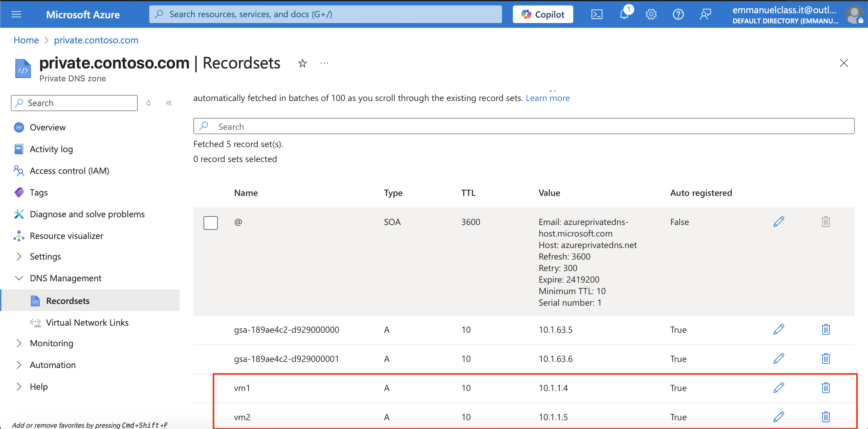This screenshot has width=868, height=429.
Task: Edit the SOA @ record
Action: click(778, 222)
